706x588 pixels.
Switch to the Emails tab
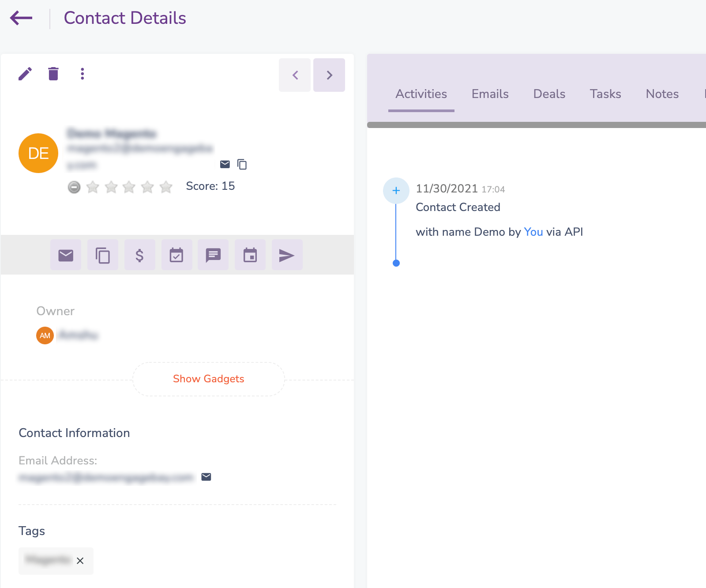(x=490, y=94)
